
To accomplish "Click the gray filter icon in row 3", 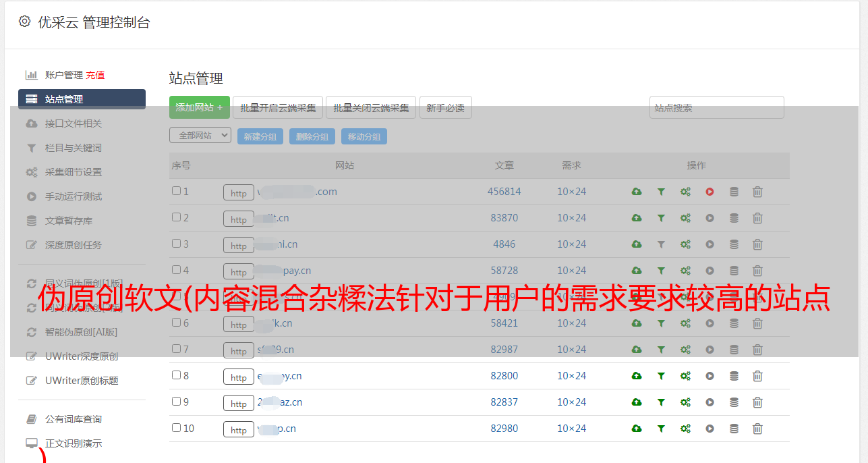I will pyautogui.click(x=661, y=244).
